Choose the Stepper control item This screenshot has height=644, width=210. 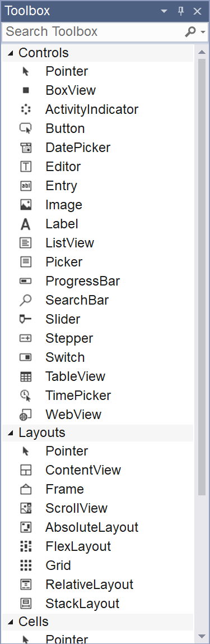[97, 338]
